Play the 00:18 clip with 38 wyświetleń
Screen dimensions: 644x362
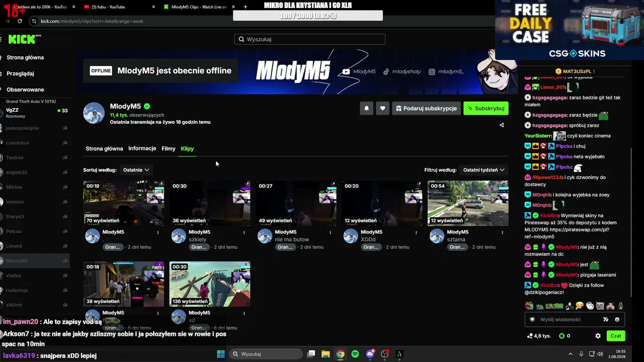(x=123, y=284)
